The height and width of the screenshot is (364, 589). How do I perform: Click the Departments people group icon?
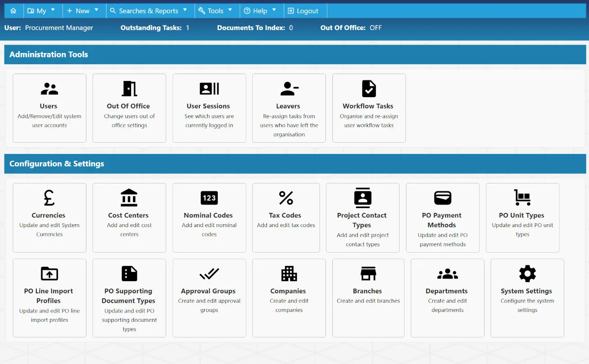pyautogui.click(x=447, y=273)
